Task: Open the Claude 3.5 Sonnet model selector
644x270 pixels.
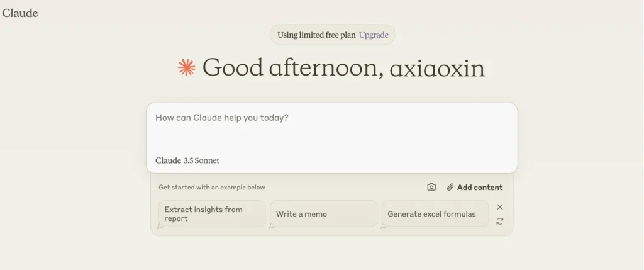Action: 187,160
